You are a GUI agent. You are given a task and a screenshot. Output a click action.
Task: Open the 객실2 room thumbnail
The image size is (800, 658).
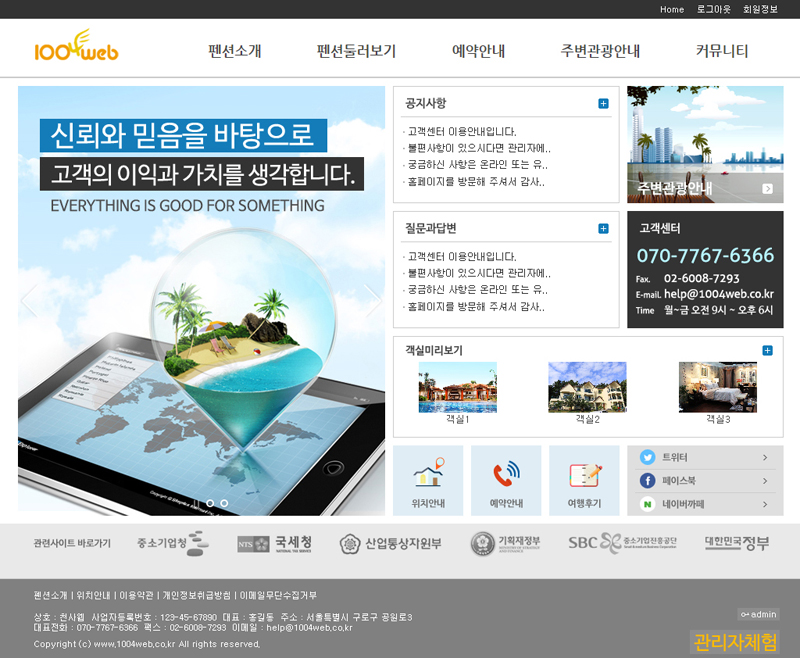pos(587,388)
